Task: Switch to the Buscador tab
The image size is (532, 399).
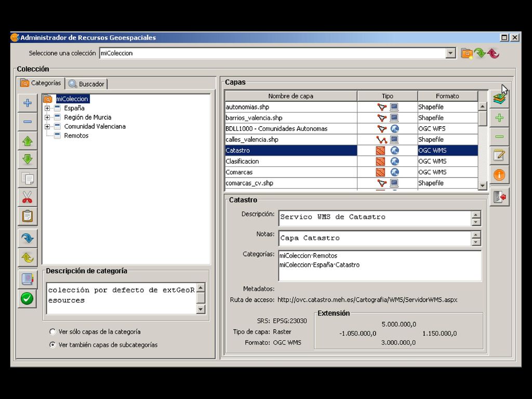Action: (x=87, y=84)
